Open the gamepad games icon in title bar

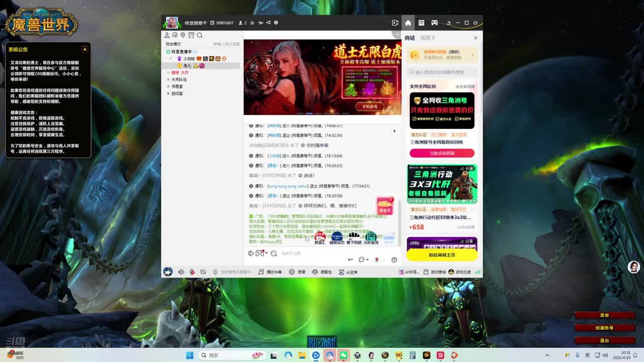click(434, 23)
